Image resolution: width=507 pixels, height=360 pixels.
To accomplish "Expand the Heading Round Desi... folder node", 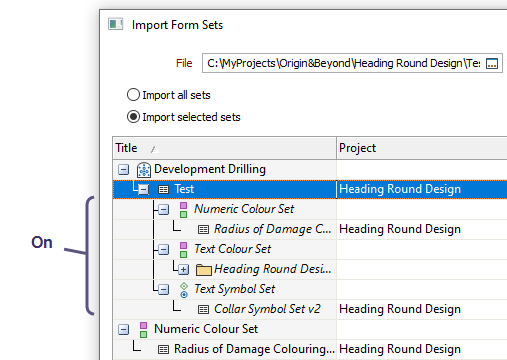I will point(183,270).
